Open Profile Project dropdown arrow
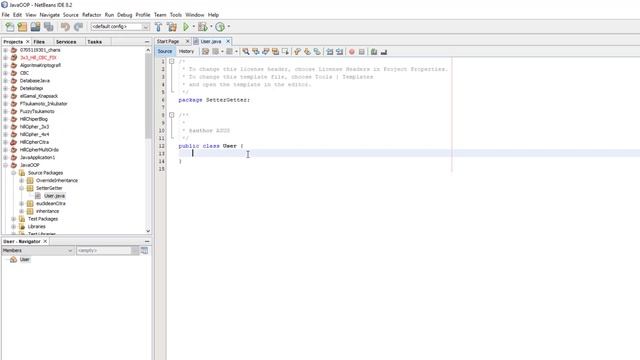Viewport: 640px width, 360px height. pyautogui.click(x=229, y=27)
